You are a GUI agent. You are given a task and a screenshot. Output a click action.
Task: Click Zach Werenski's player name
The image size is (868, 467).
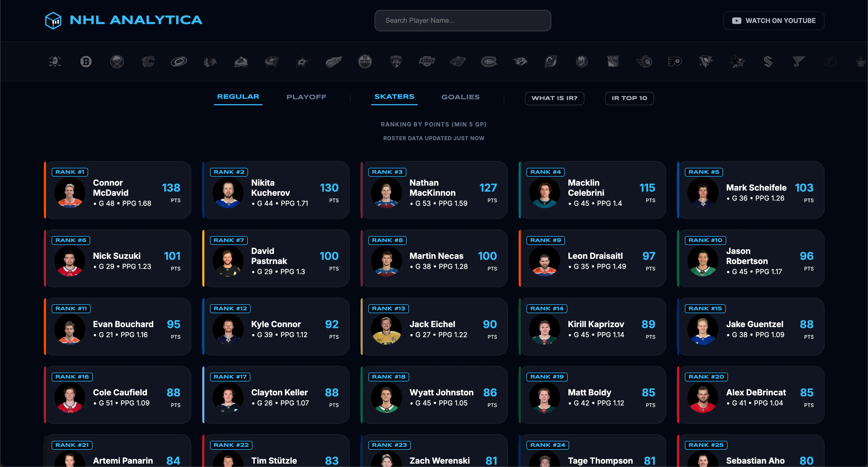(439, 461)
